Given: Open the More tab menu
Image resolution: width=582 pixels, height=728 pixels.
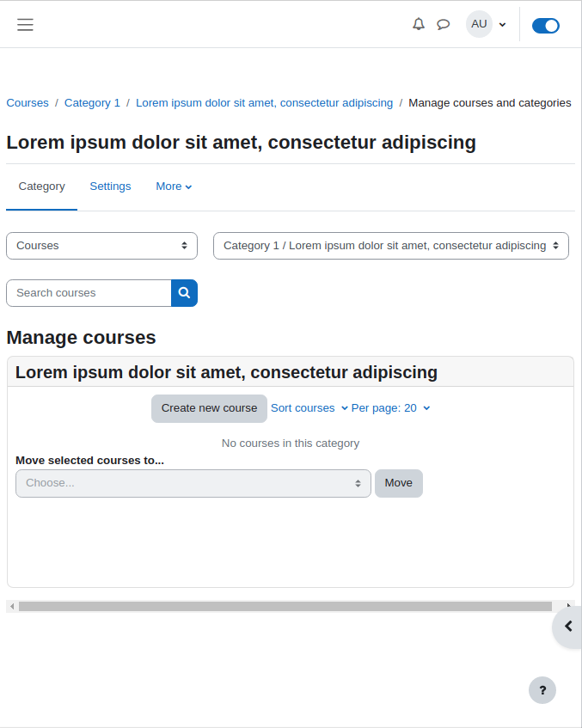Looking at the screenshot, I should tap(174, 187).
